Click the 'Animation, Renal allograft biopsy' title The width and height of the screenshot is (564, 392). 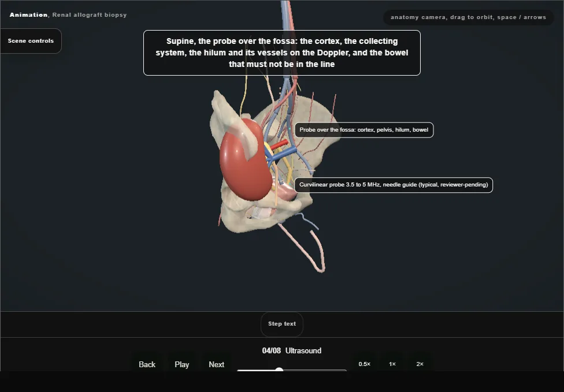point(68,15)
